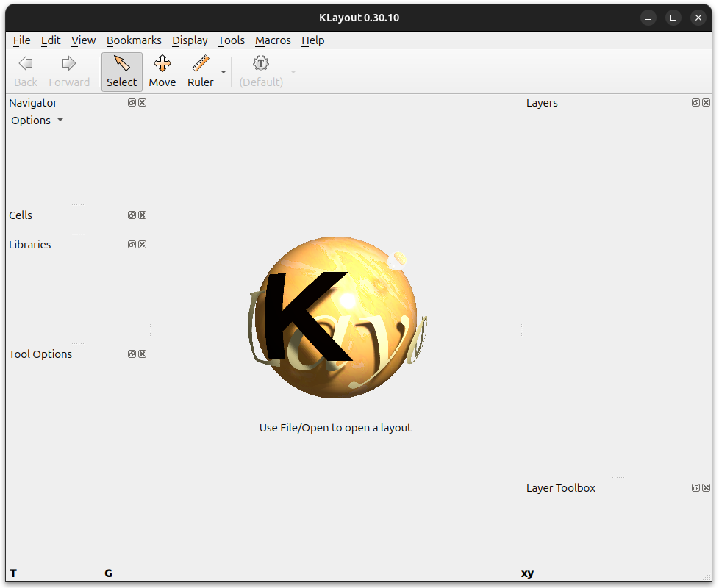Viewport: 719px width, 588px height.
Task: Click the Layer Toolbox panel title
Action: (561, 487)
